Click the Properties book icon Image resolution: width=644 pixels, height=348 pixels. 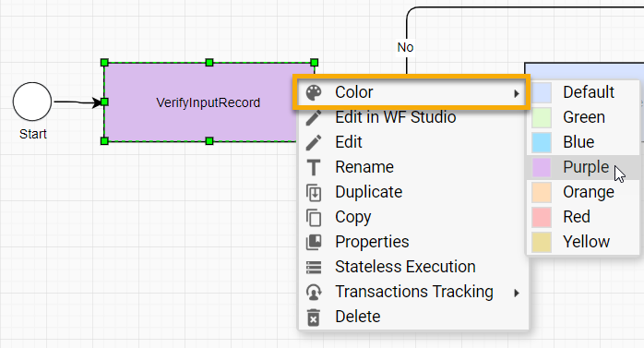(314, 242)
